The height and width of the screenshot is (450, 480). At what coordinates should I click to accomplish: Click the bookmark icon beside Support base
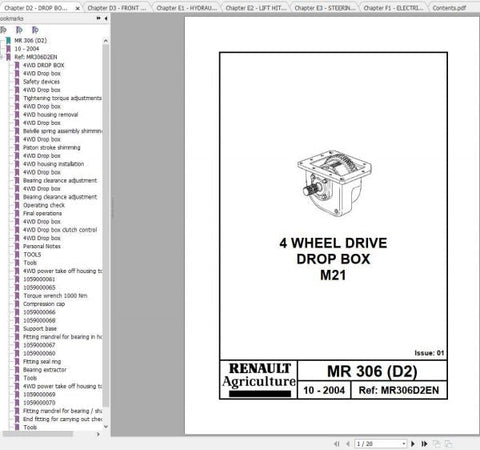pos(17,329)
